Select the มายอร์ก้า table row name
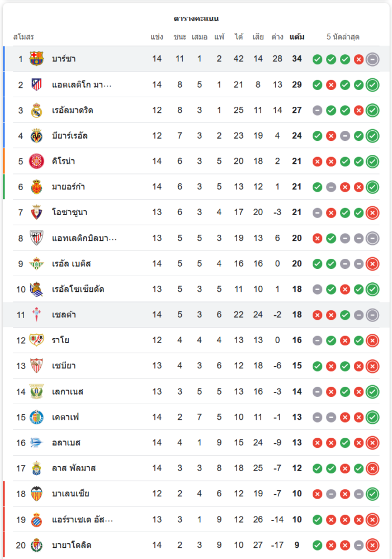This screenshot has height=559, width=392. click(x=69, y=187)
